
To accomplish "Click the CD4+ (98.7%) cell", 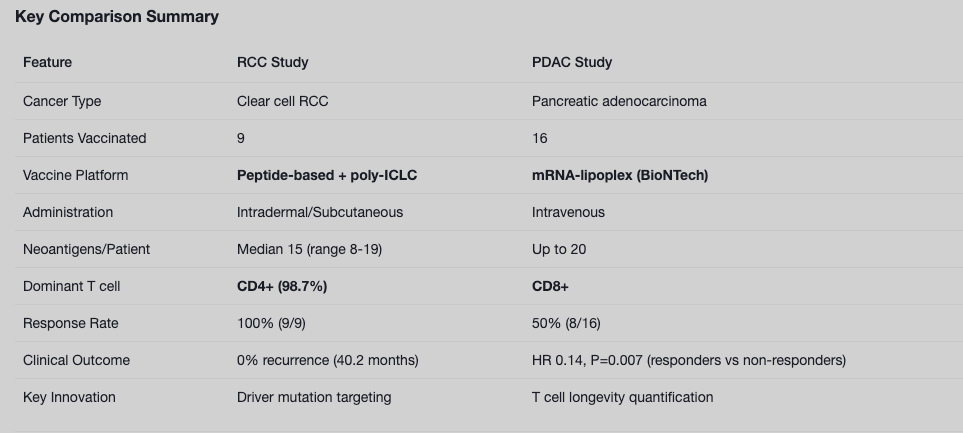I will pos(282,286).
